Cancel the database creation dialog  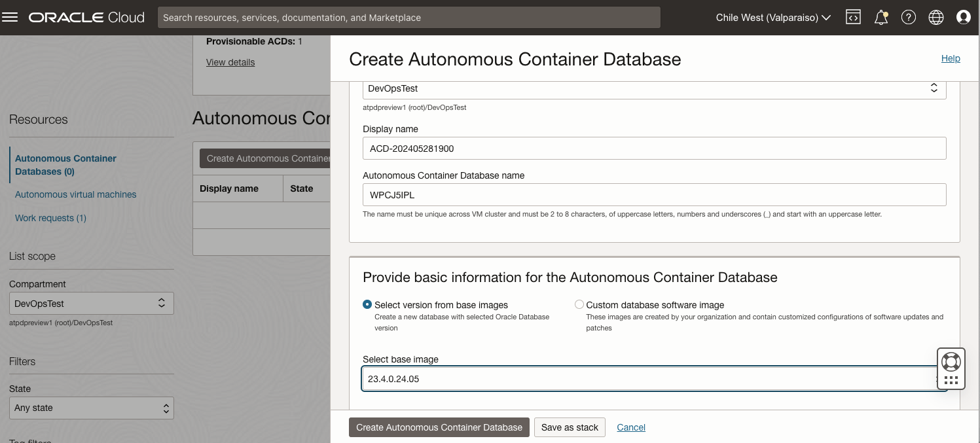pyautogui.click(x=630, y=427)
